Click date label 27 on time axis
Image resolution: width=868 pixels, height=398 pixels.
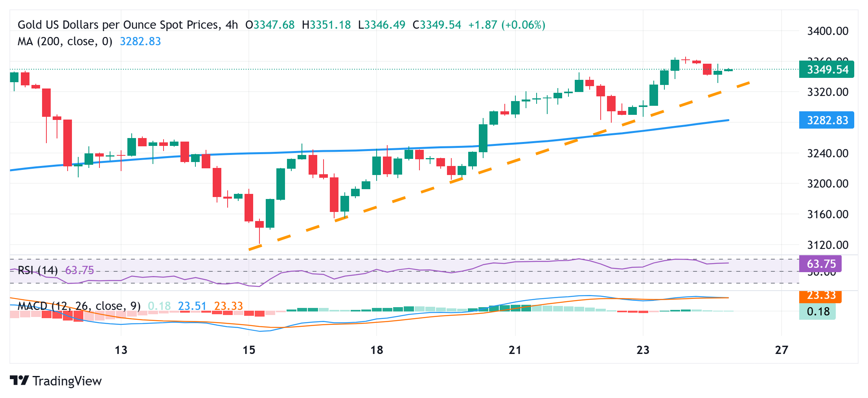[781, 350]
